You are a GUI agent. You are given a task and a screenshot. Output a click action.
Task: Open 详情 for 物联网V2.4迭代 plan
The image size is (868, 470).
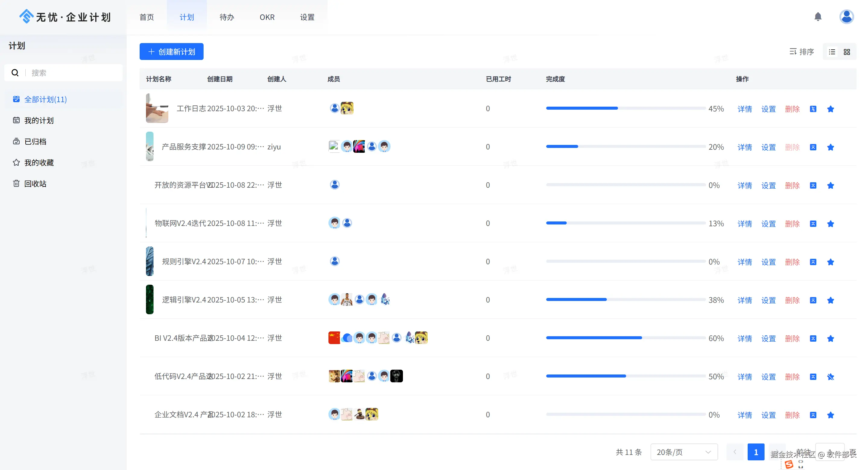[x=744, y=224]
